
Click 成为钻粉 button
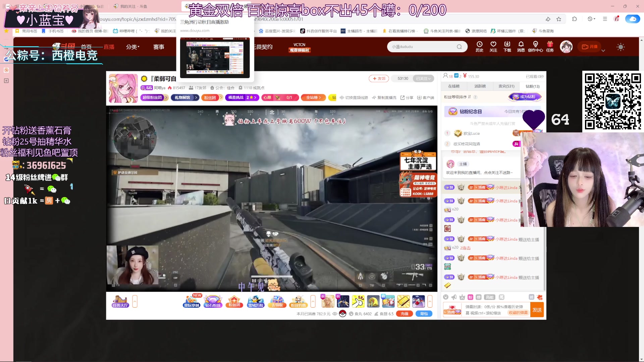(x=525, y=97)
